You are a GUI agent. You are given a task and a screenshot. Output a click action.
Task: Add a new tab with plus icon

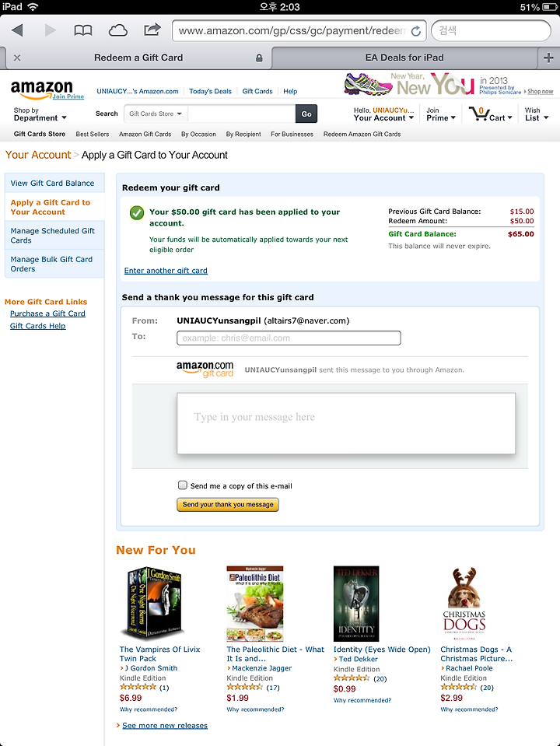[x=548, y=58]
